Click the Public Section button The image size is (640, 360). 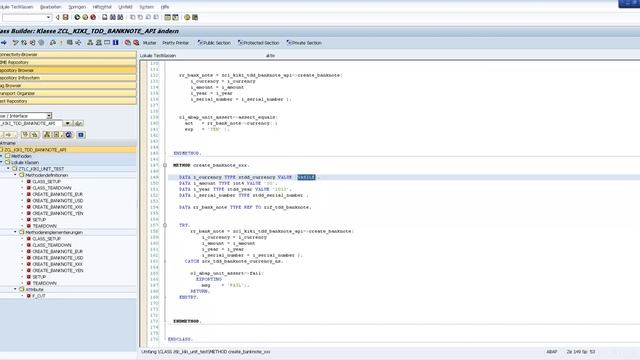214,42
